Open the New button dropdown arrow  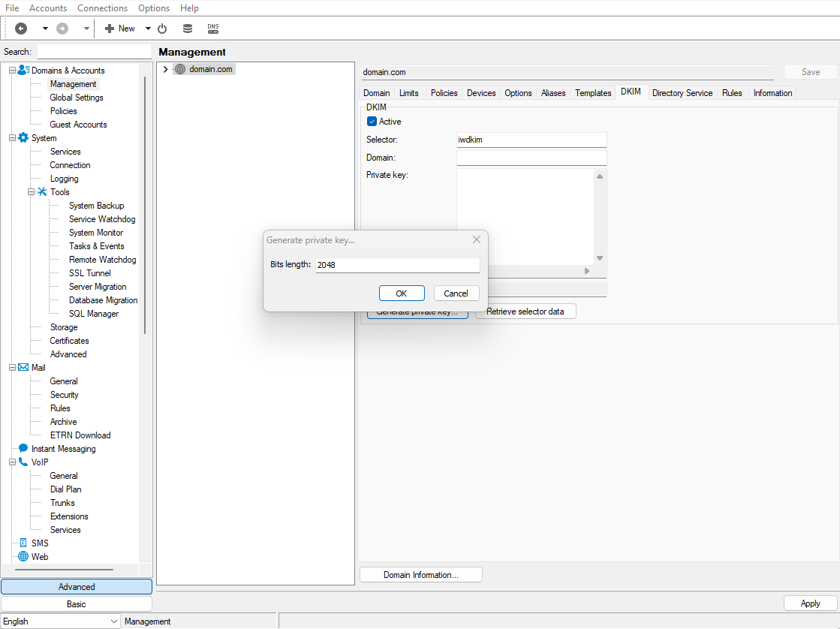[148, 29]
